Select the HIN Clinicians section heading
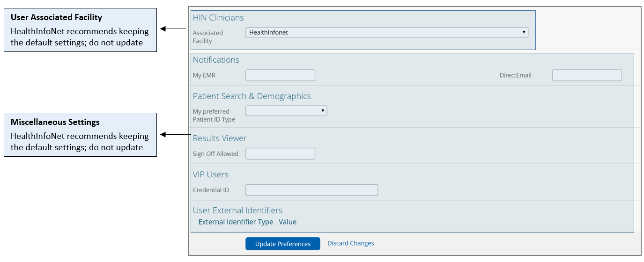The height and width of the screenshot is (262, 644). pos(218,18)
